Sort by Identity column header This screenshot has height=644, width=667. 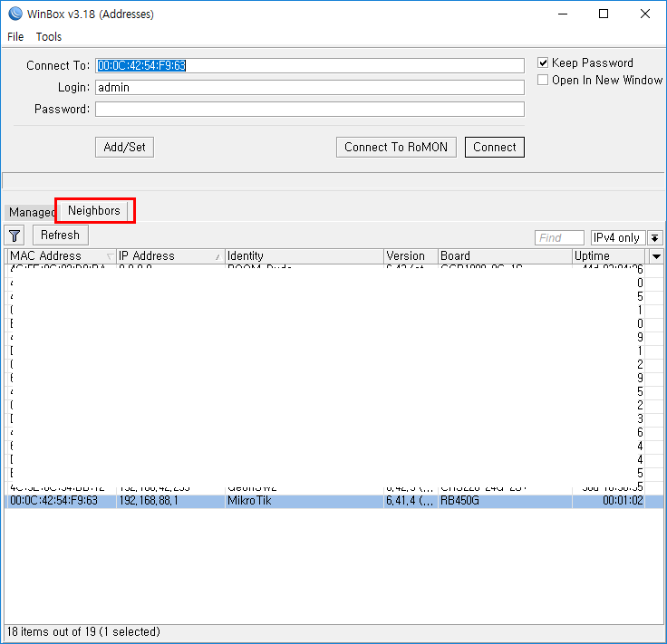(304, 256)
